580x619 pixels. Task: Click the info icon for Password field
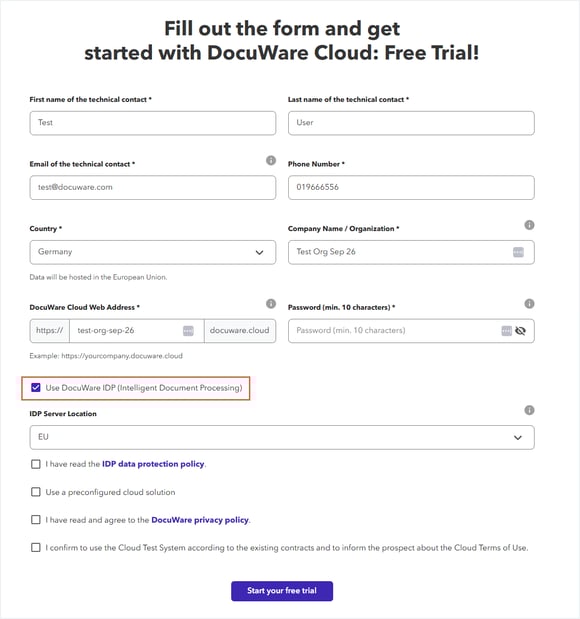click(529, 304)
